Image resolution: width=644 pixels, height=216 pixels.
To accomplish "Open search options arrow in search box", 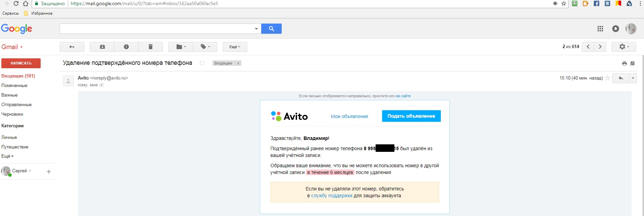I will click(256, 29).
